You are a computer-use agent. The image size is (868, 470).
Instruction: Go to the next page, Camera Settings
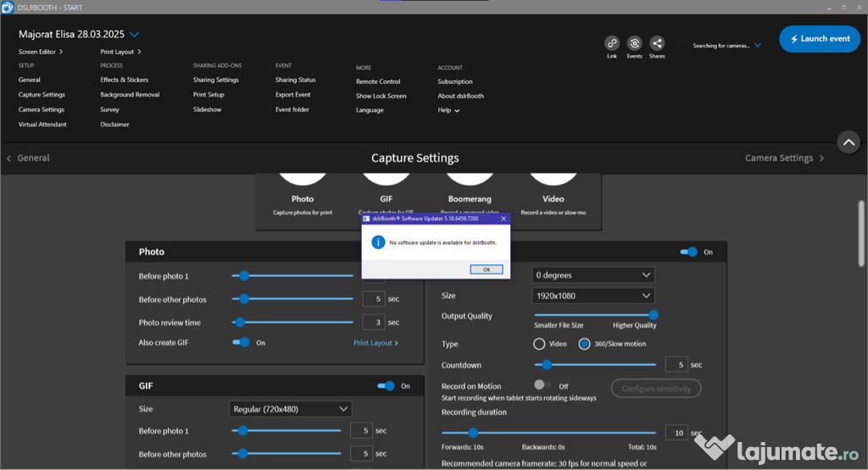click(x=784, y=158)
